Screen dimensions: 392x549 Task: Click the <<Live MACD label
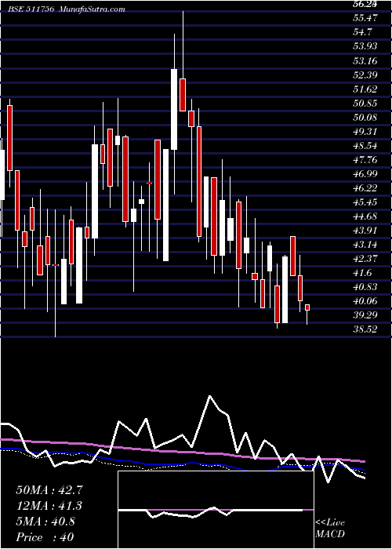(x=330, y=529)
